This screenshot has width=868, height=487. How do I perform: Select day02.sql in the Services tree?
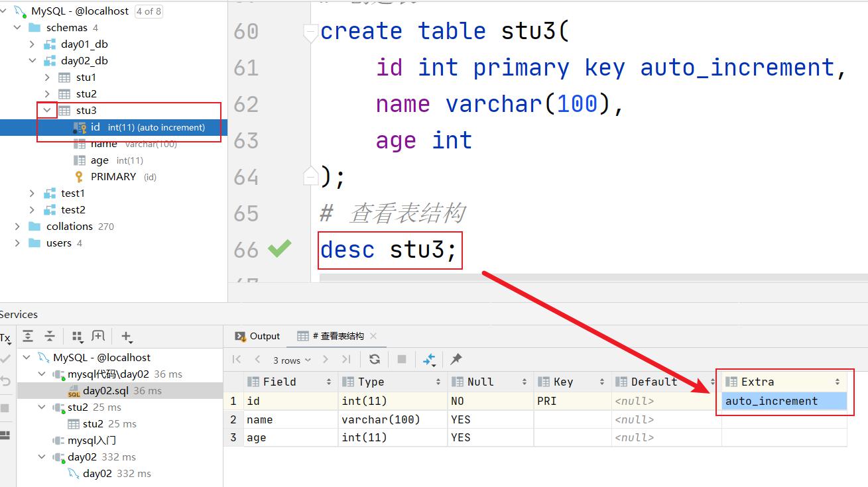(106, 391)
